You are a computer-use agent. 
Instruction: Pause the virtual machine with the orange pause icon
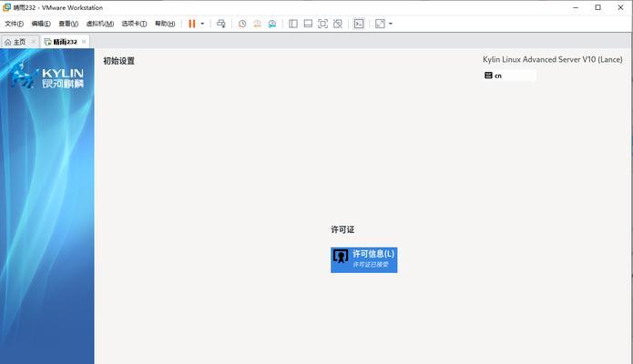(192, 24)
